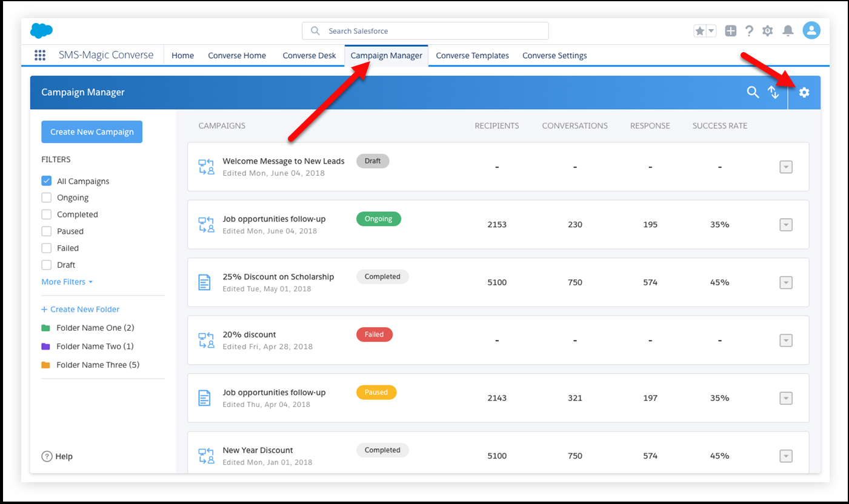Click the green Folder Name One icon

[45, 328]
